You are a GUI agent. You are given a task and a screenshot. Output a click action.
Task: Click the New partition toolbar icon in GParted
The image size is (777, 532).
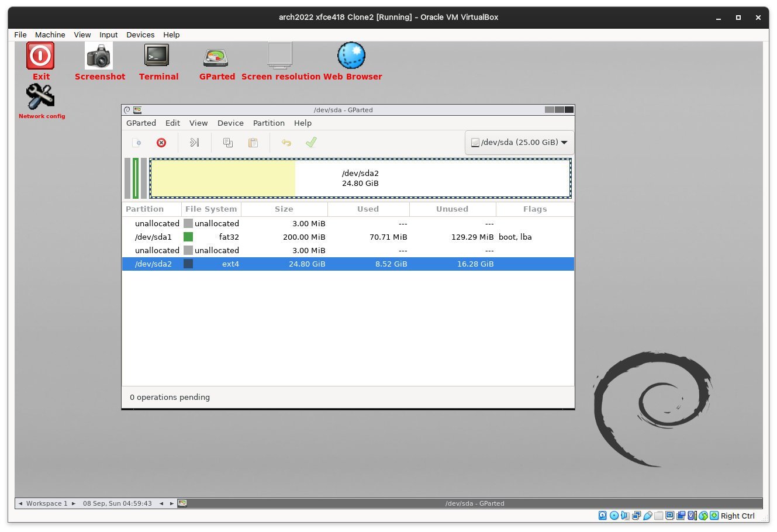(x=137, y=143)
